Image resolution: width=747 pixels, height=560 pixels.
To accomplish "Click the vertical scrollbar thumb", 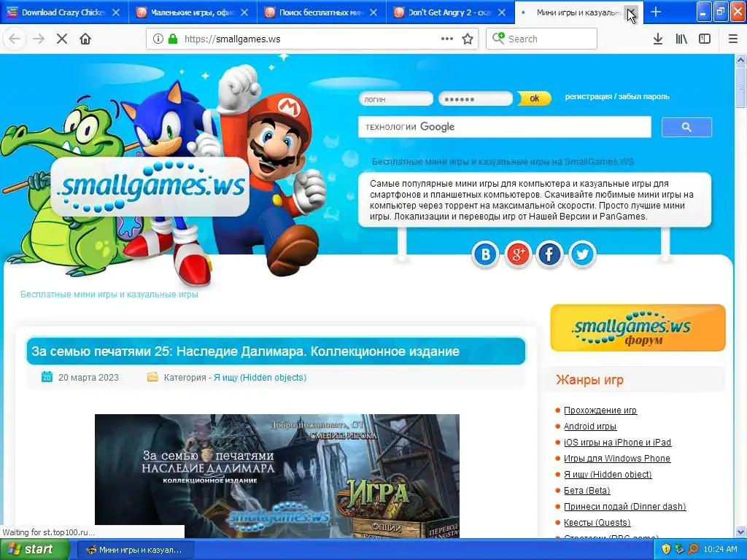I will [x=740, y=87].
